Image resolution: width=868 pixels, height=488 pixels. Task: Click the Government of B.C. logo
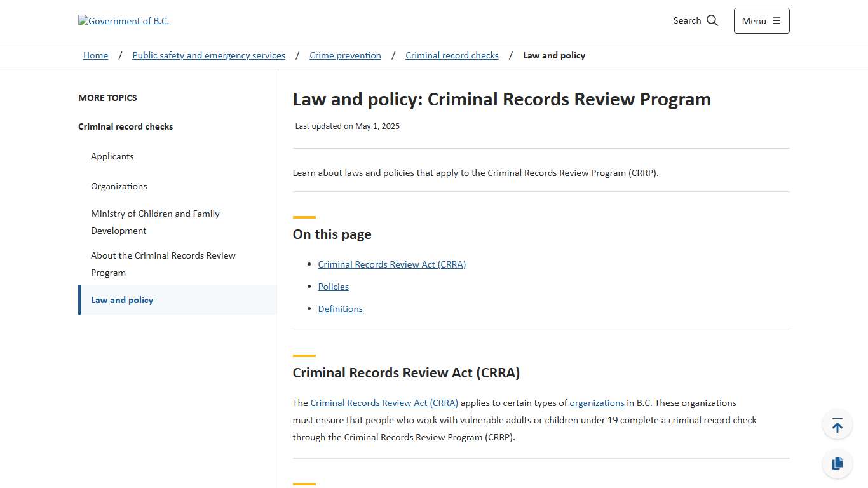[x=123, y=20]
